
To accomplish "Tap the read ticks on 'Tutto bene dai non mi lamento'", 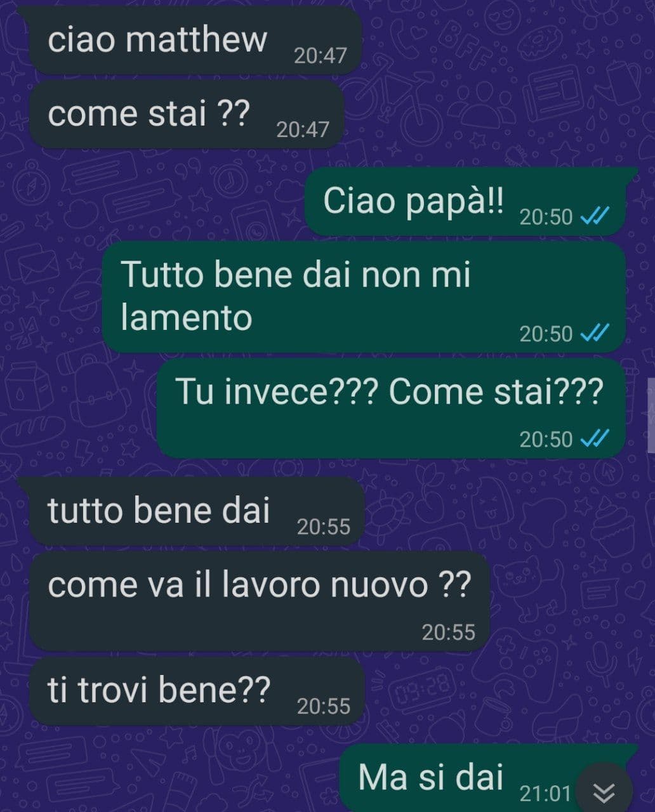I will [x=595, y=333].
